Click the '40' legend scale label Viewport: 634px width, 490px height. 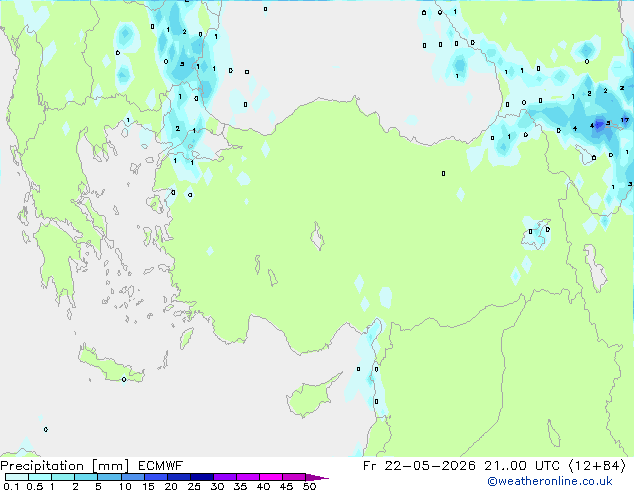[x=263, y=486]
